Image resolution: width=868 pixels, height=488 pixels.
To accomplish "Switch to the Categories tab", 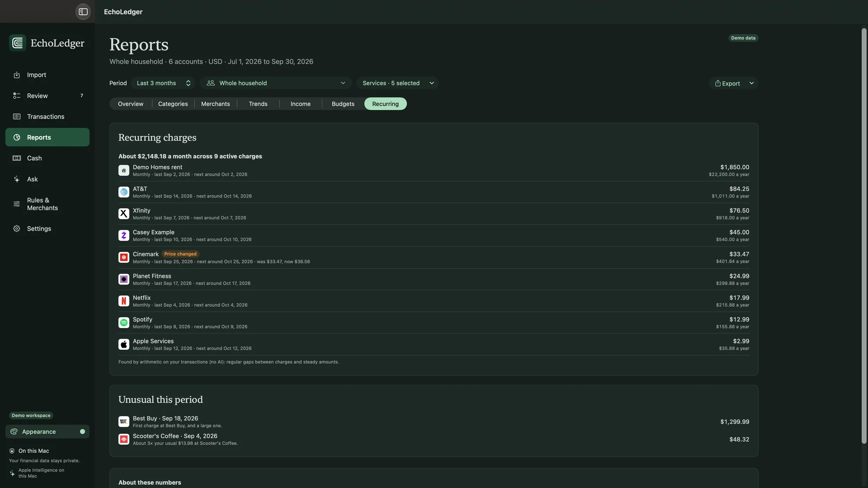I will (x=173, y=104).
